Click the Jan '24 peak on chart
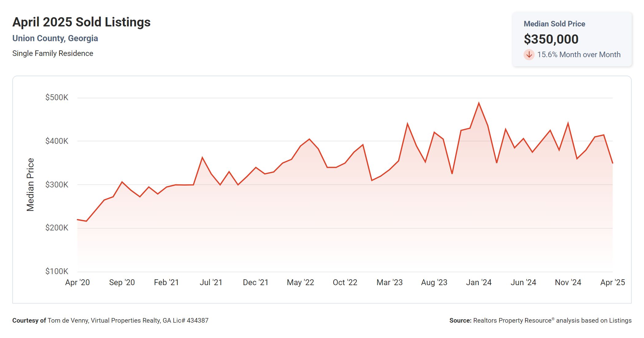 (x=479, y=103)
